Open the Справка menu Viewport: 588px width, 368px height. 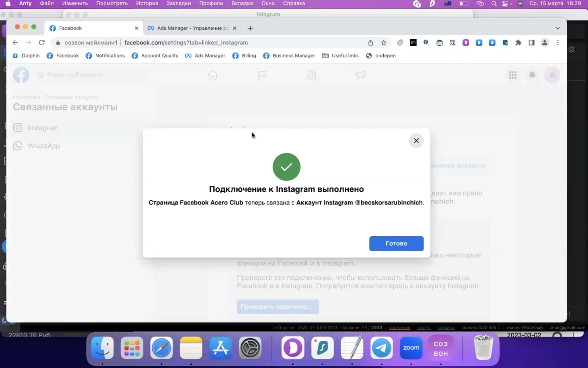point(294,3)
